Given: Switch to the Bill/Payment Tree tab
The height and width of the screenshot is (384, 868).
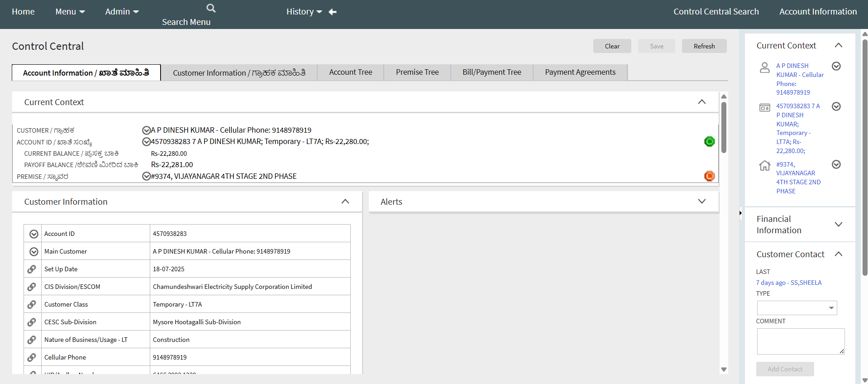Looking at the screenshot, I should point(491,72).
